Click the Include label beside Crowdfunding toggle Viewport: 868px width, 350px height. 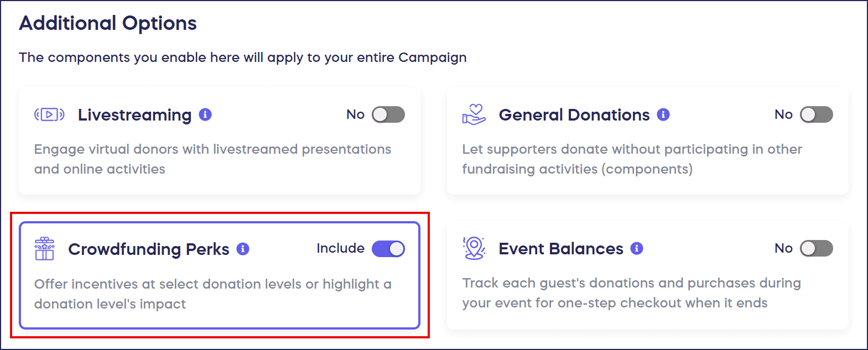click(x=340, y=248)
